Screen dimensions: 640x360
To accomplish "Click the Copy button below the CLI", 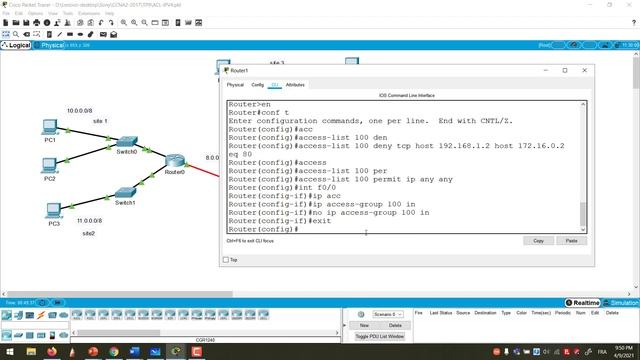I will [538, 241].
